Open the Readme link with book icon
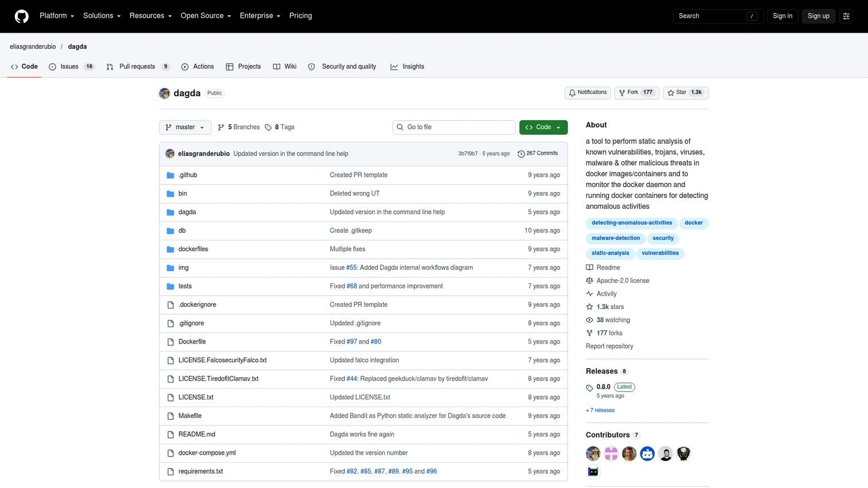 pos(603,268)
